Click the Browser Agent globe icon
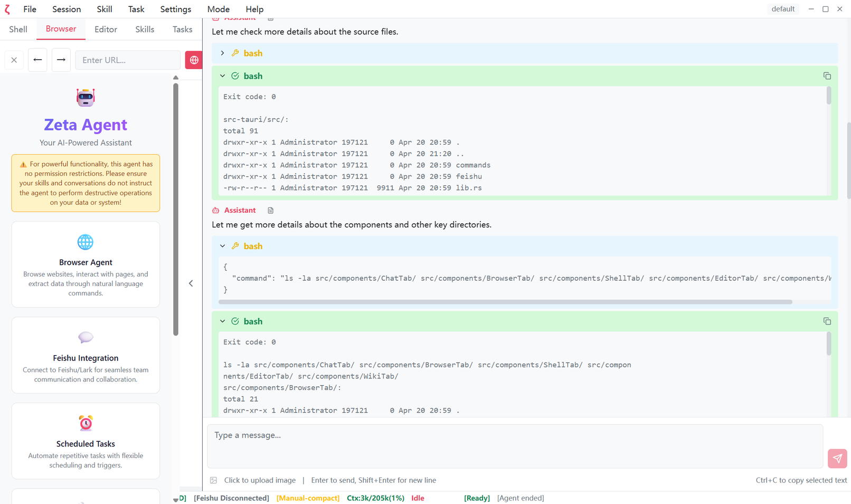The width and height of the screenshot is (851, 504). [85, 242]
